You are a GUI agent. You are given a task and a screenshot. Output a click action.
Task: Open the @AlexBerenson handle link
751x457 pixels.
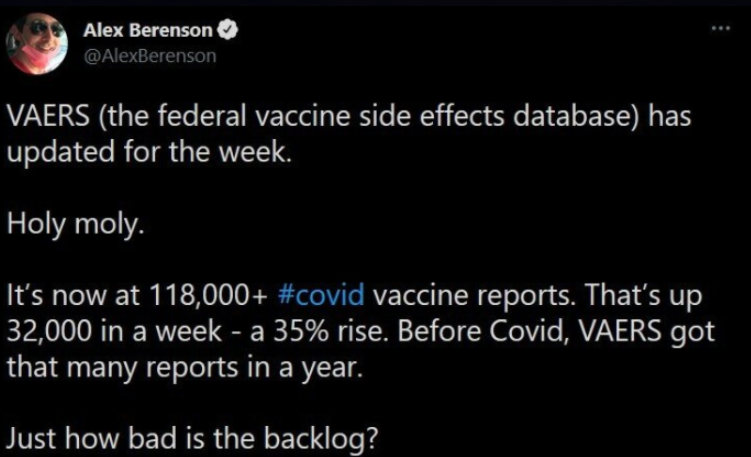150,56
